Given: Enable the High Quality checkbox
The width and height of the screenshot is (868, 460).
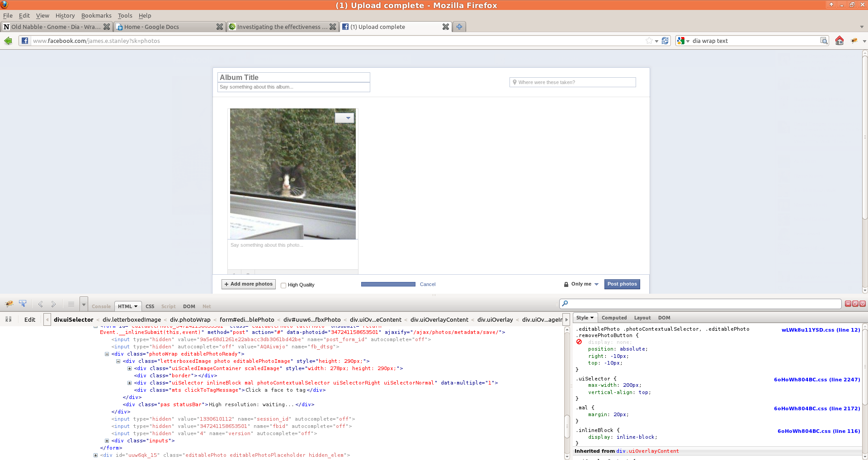Looking at the screenshot, I should pos(283,285).
